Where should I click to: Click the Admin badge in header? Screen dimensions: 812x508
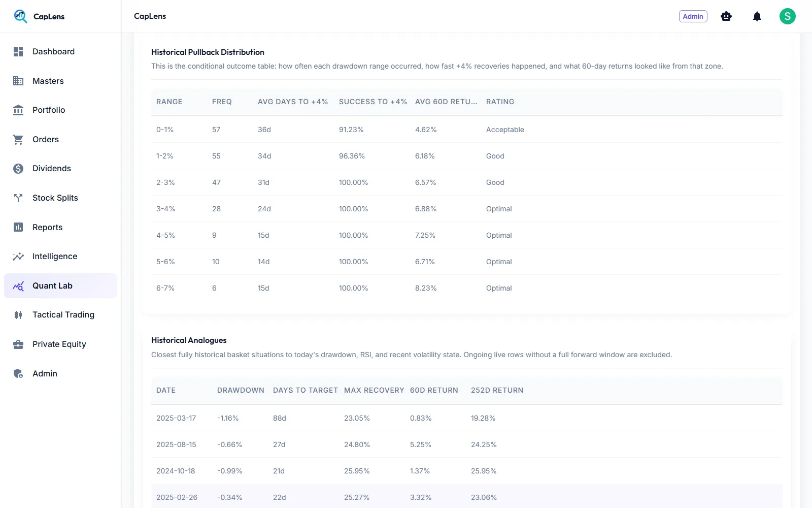(x=693, y=16)
